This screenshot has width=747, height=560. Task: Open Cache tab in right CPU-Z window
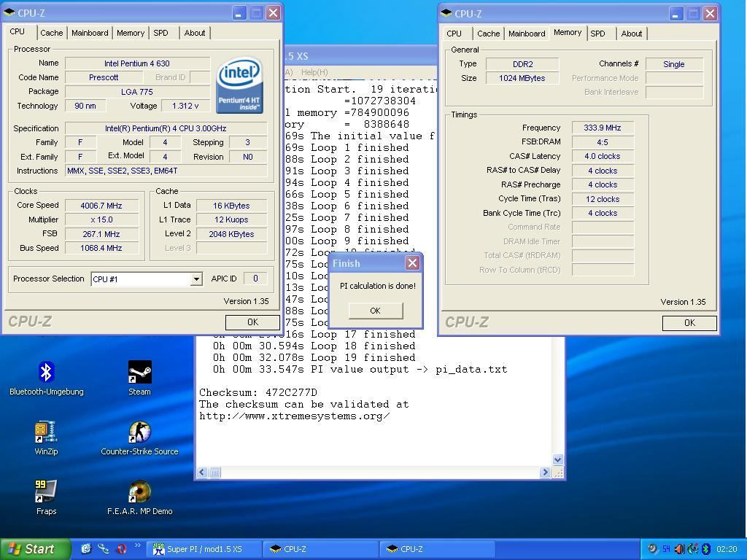tap(488, 34)
